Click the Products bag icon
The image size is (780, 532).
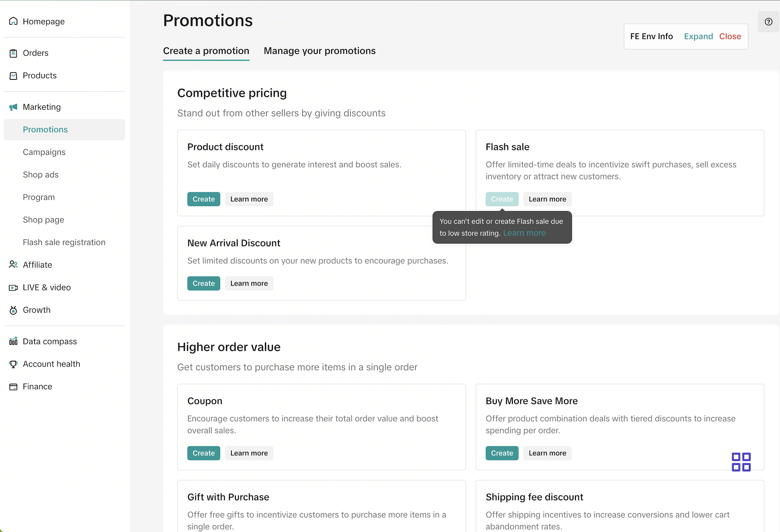pos(13,76)
